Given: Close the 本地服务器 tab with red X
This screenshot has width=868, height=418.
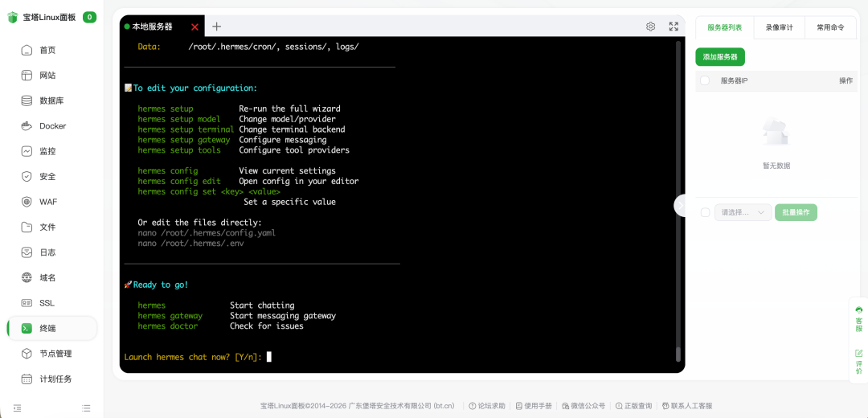Looking at the screenshot, I should (194, 27).
